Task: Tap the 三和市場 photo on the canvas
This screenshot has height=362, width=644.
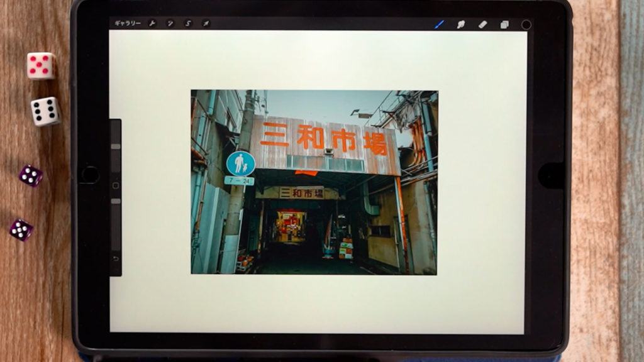Action: tap(314, 182)
